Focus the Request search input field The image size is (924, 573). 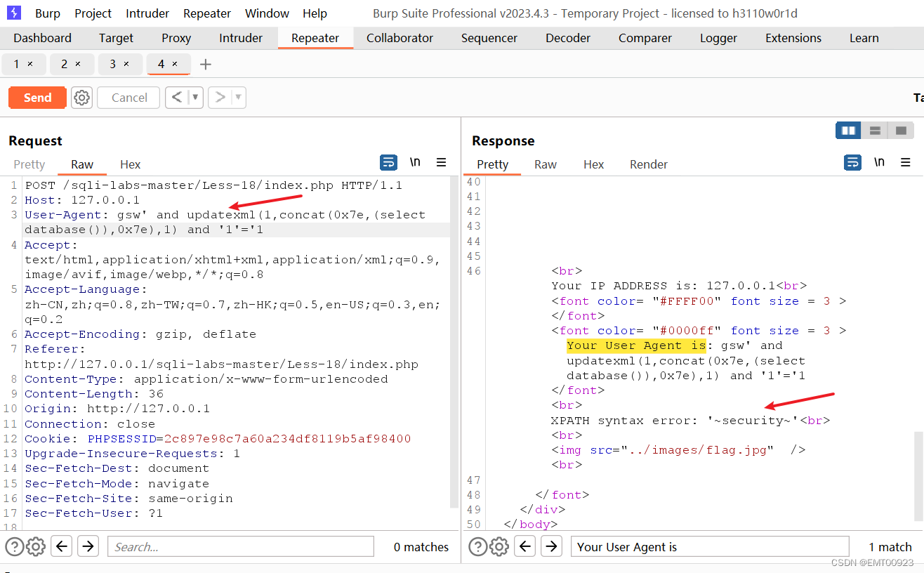(x=241, y=546)
